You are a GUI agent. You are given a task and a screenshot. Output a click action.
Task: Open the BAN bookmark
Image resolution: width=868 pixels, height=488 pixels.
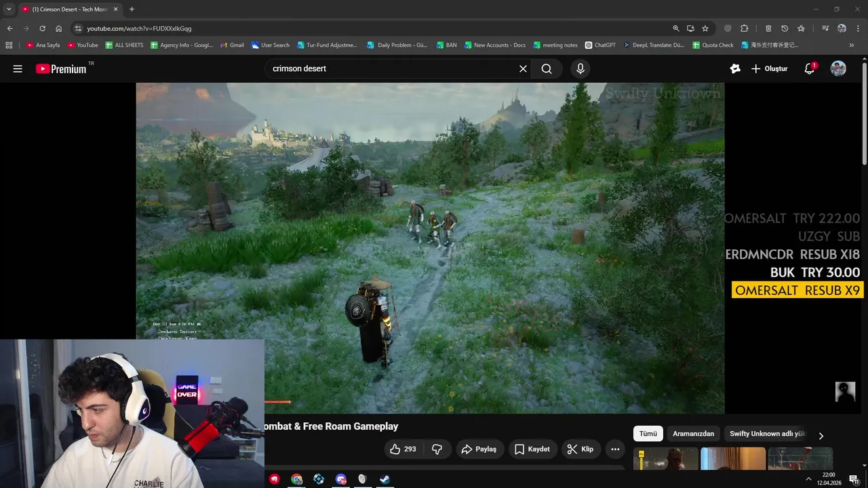click(x=446, y=45)
